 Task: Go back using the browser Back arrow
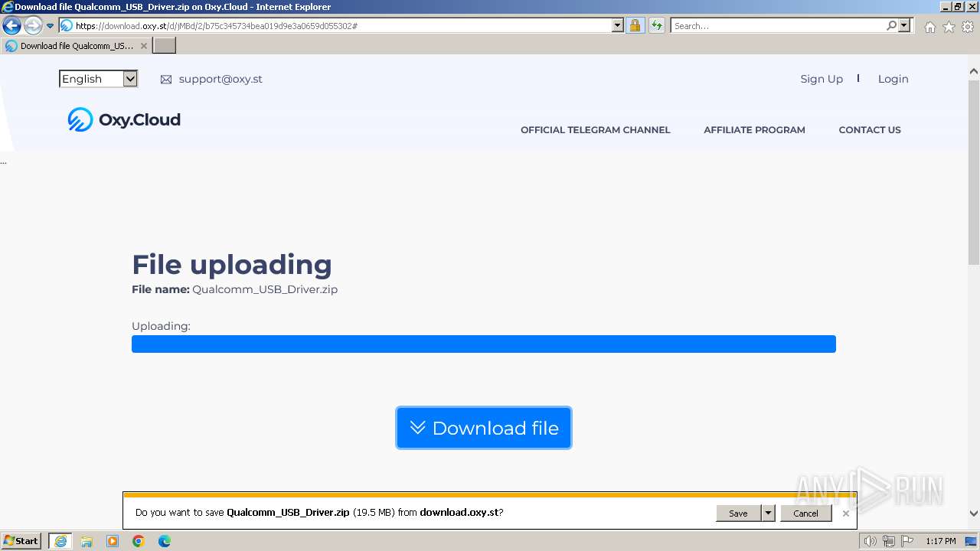pyautogui.click(x=12, y=26)
